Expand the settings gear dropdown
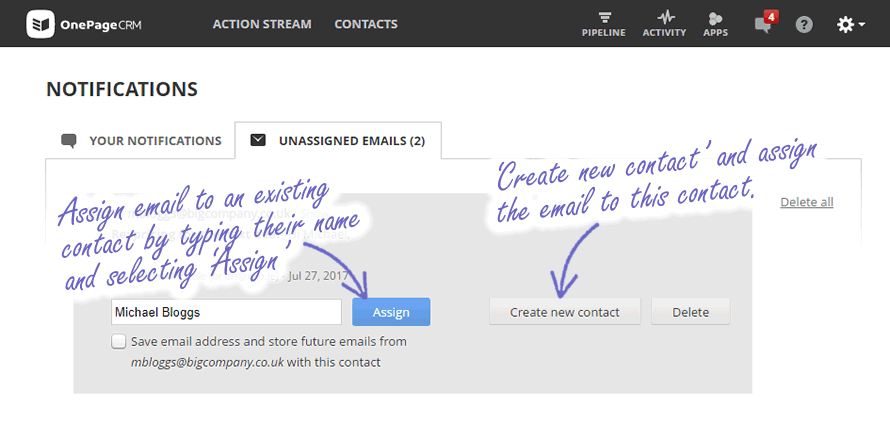 (851, 24)
